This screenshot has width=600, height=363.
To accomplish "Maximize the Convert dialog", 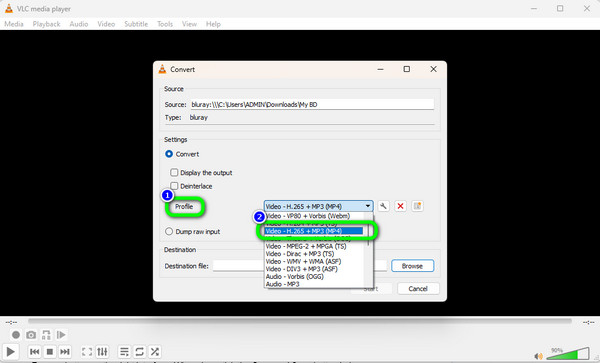I will [x=407, y=69].
